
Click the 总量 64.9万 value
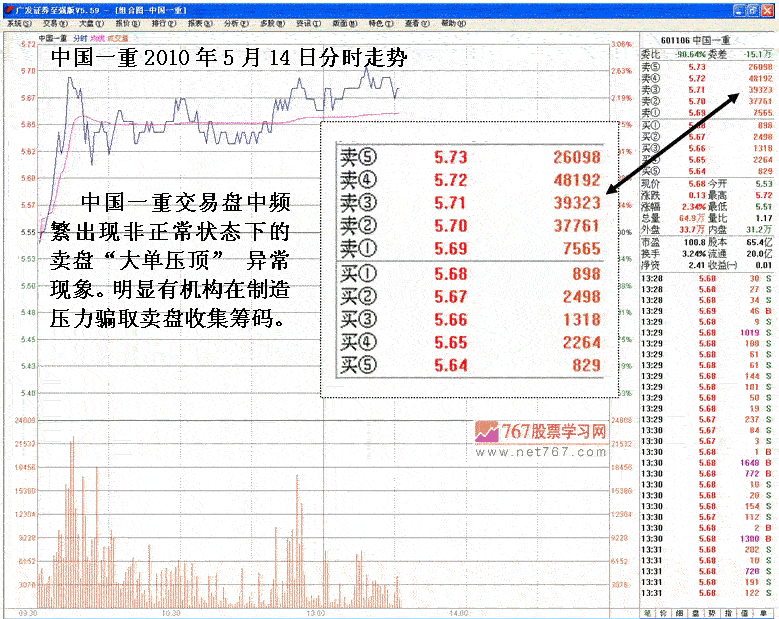point(692,218)
